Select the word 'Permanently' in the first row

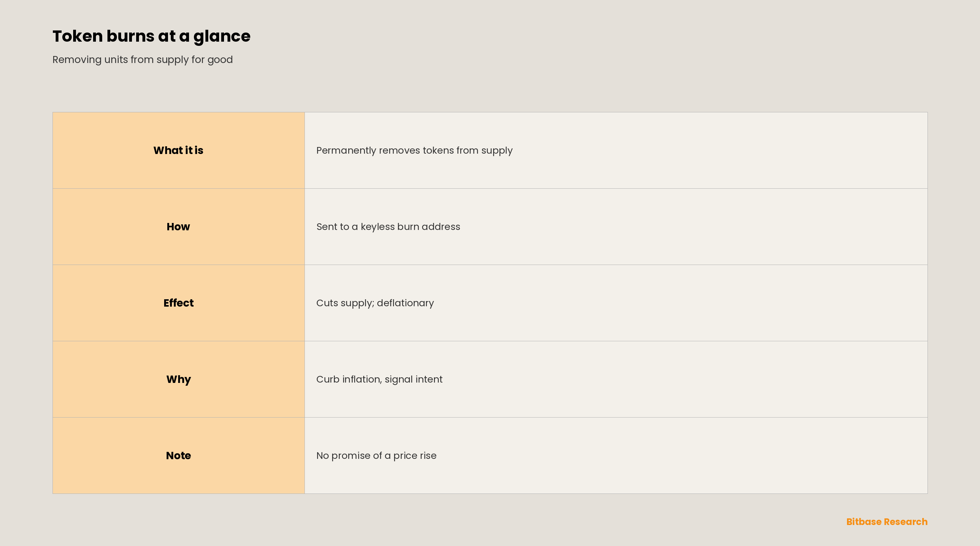[346, 150]
